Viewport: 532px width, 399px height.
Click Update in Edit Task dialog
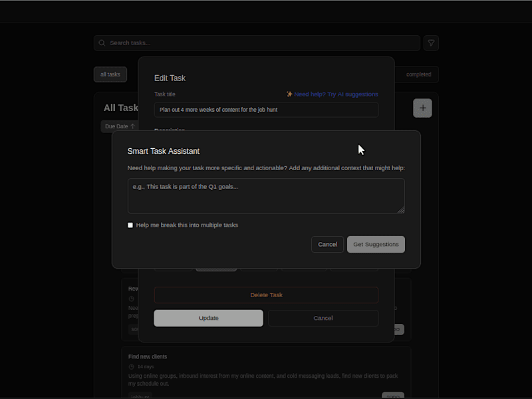[208, 318]
